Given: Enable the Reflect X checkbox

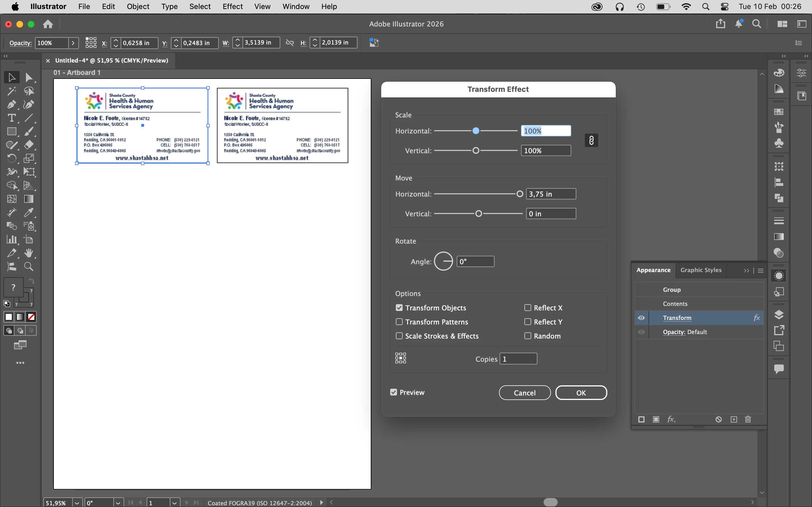Looking at the screenshot, I should pyautogui.click(x=528, y=308).
